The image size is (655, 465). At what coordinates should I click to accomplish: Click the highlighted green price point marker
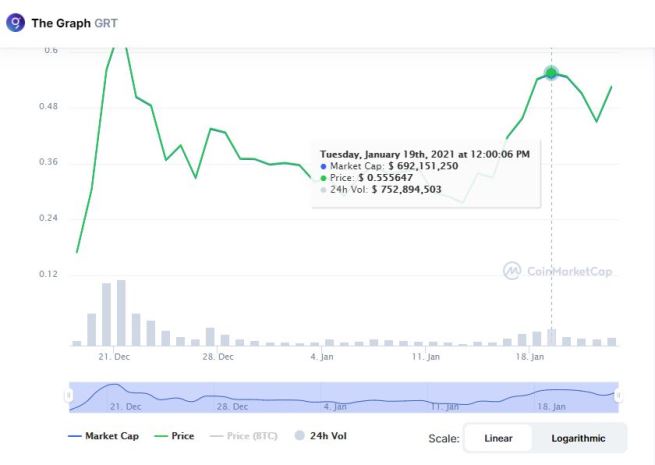coord(551,73)
